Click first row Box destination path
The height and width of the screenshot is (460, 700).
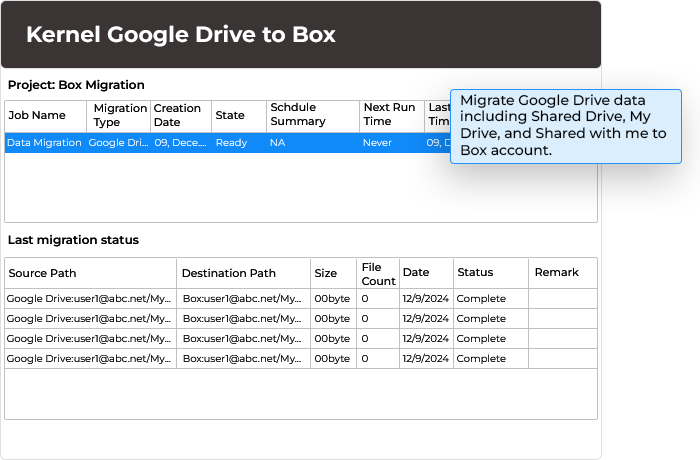click(x=242, y=299)
